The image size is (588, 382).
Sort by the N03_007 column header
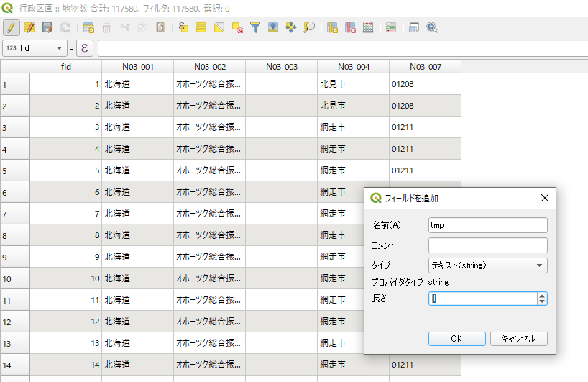point(426,67)
